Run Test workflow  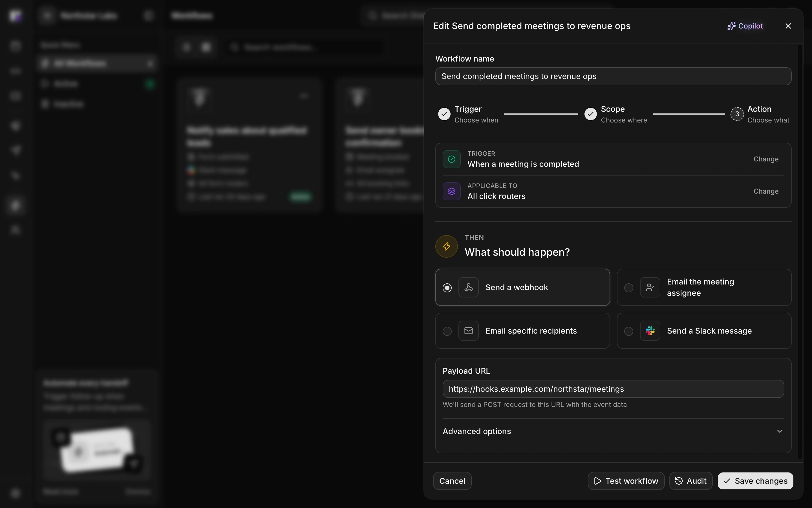tap(626, 481)
